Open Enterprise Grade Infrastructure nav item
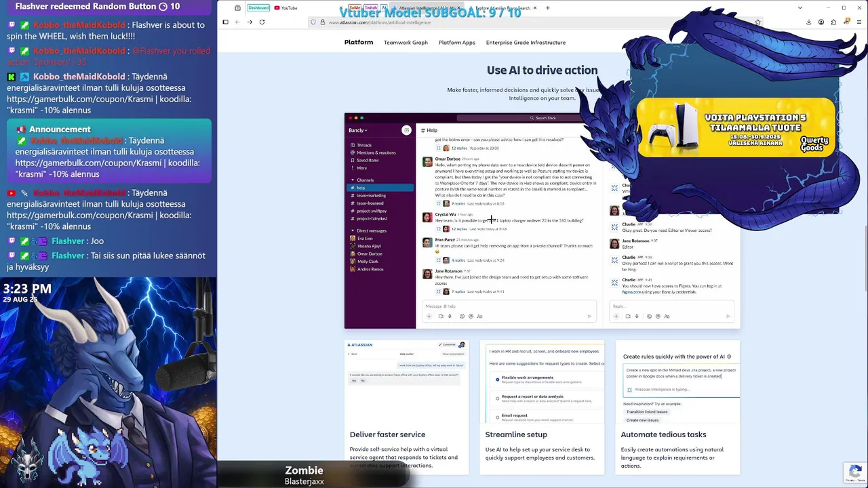The height and width of the screenshot is (488, 868). [x=526, y=43]
